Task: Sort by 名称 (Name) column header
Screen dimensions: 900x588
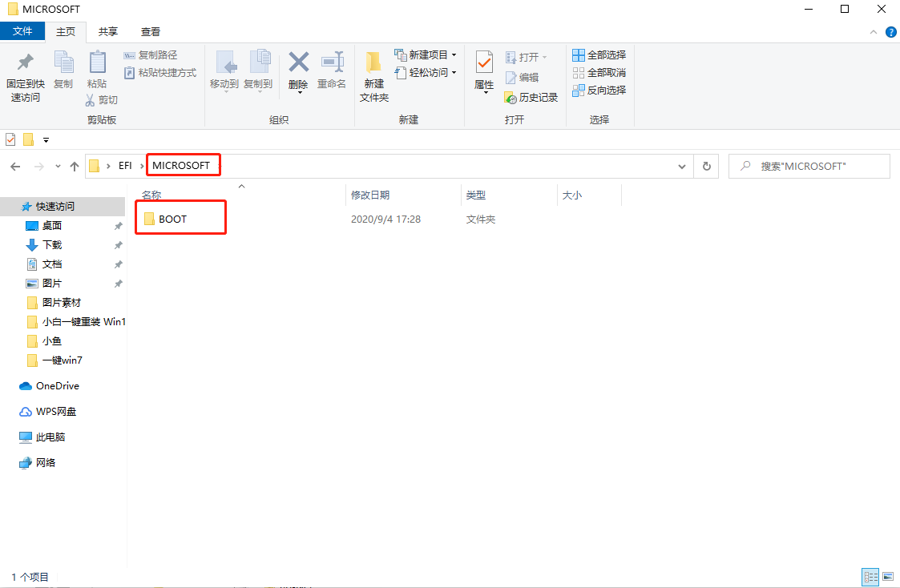Action: (151, 195)
